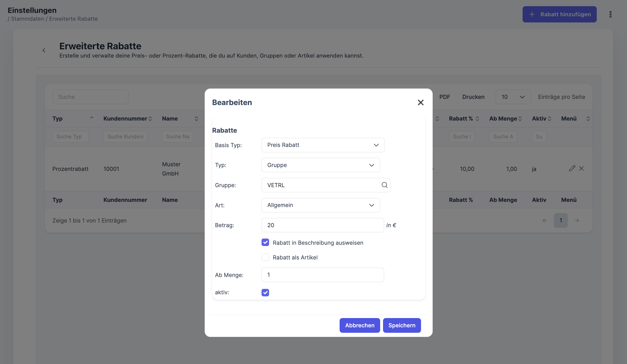Screen dimensions: 627x364
Task: Sort by the Rabatt % column arrows
Action: point(477,119)
